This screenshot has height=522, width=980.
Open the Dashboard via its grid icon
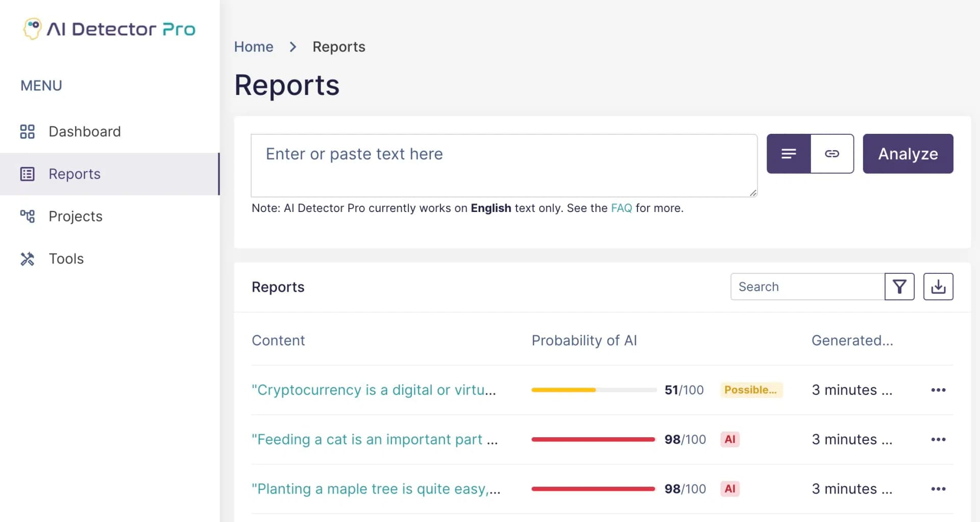click(27, 131)
